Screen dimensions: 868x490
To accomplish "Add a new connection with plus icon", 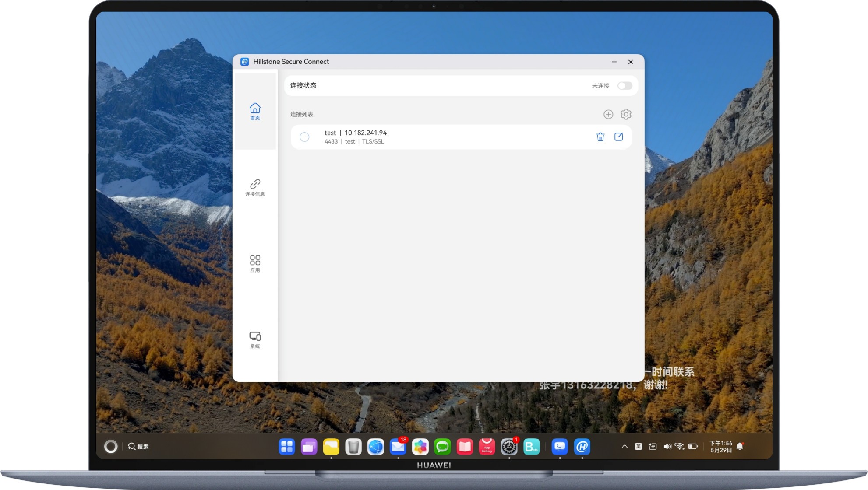I will (x=608, y=114).
